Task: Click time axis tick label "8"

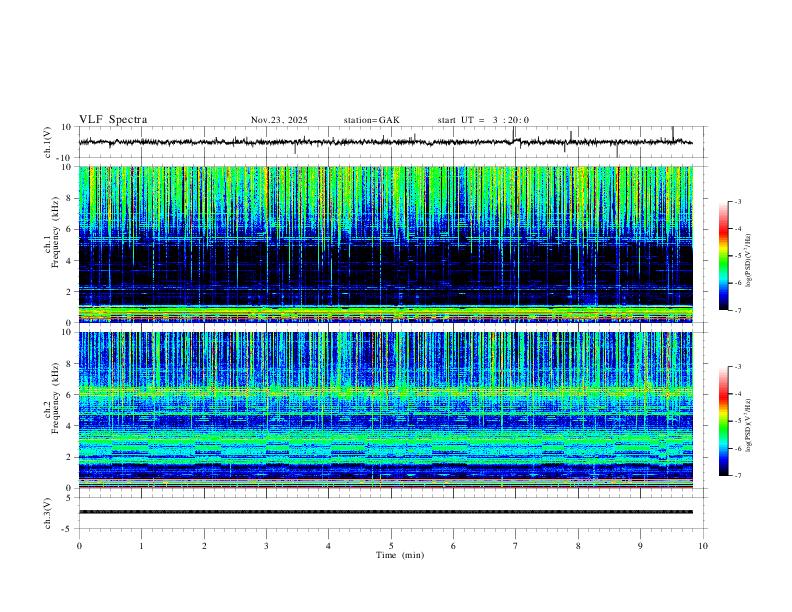Action: [x=578, y=546]
